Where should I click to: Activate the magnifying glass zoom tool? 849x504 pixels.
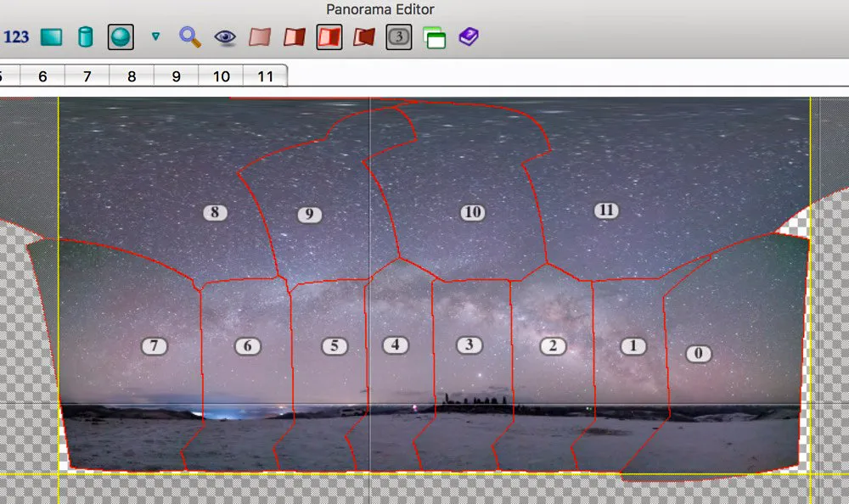(190, 37)
